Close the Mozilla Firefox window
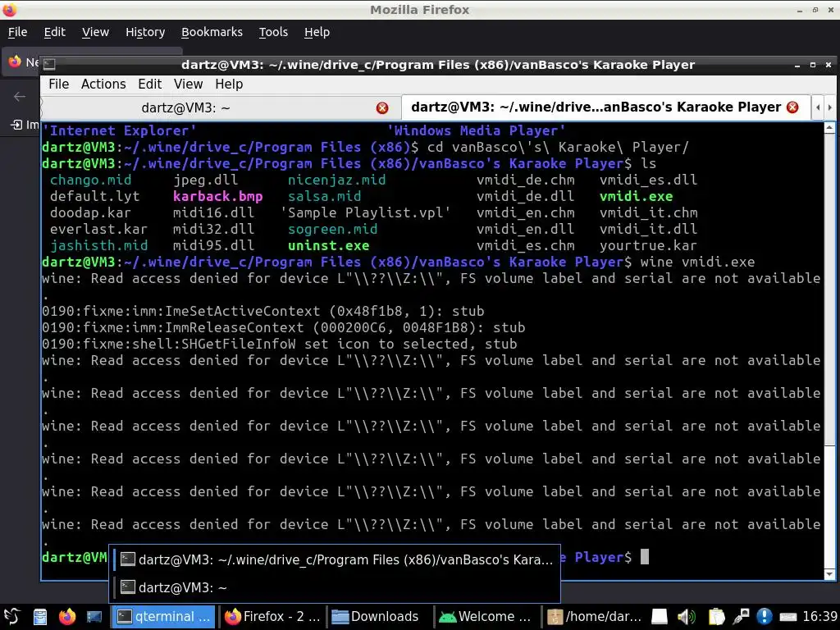Screen dimensions: 840x630 [x=830, y=10]
